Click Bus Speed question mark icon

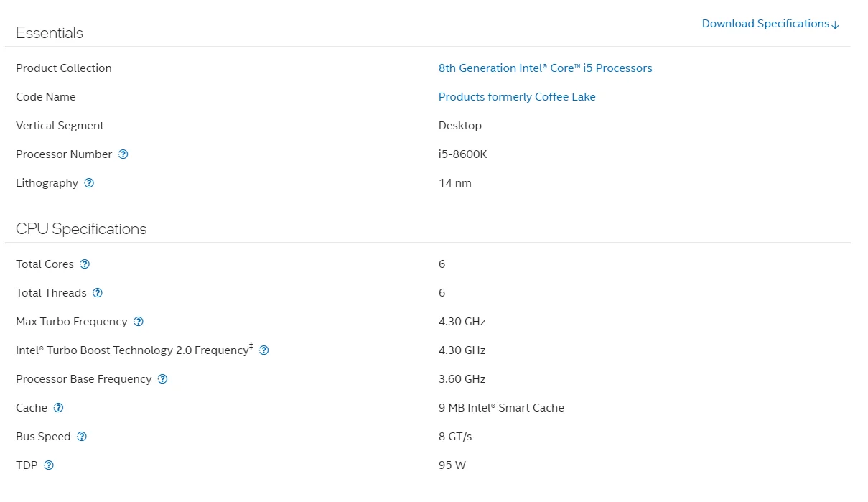pyautogui.click(x=82, y=437)
